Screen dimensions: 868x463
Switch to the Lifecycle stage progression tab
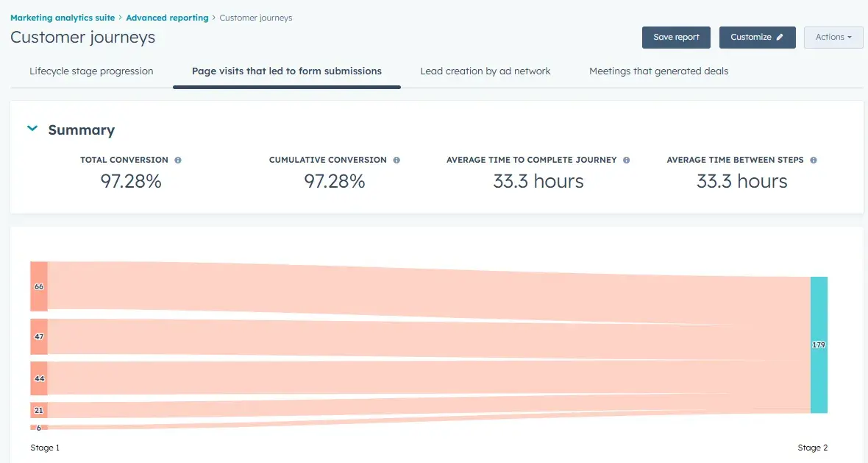(90, 71)
